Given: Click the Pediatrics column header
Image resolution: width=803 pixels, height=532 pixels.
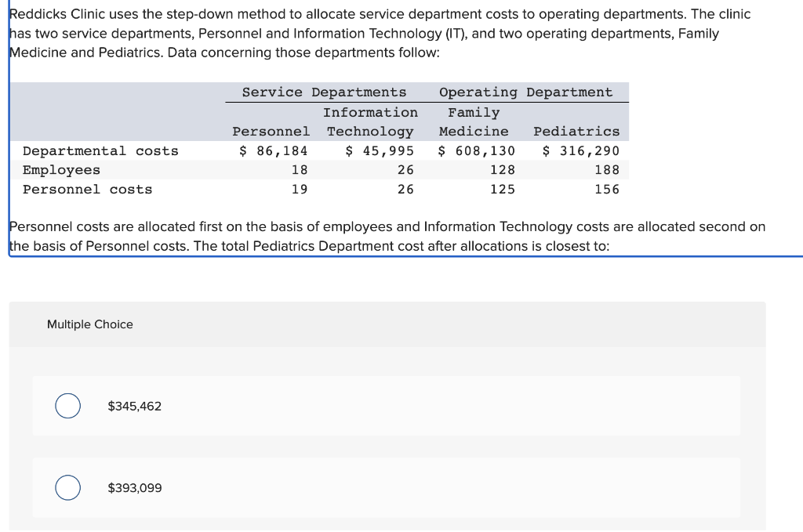Looking at the screenshot, I should pos(576,132).
